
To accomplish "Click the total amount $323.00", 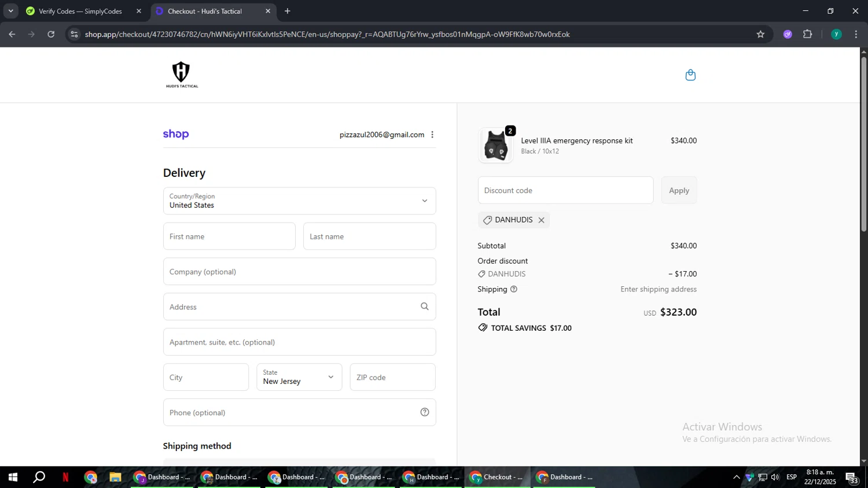I will click(678, 312).
